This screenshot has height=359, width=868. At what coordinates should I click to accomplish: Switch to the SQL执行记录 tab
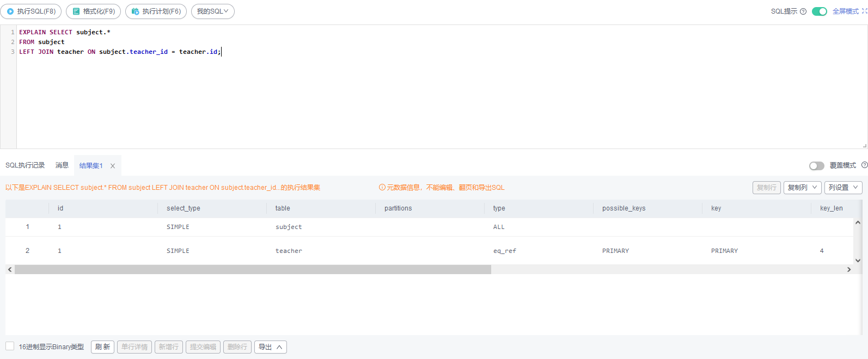[x=25, y=165]
